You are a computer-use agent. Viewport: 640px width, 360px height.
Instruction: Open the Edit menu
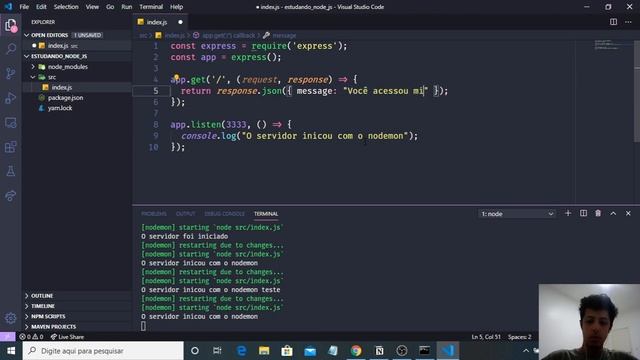click(41, 7)
